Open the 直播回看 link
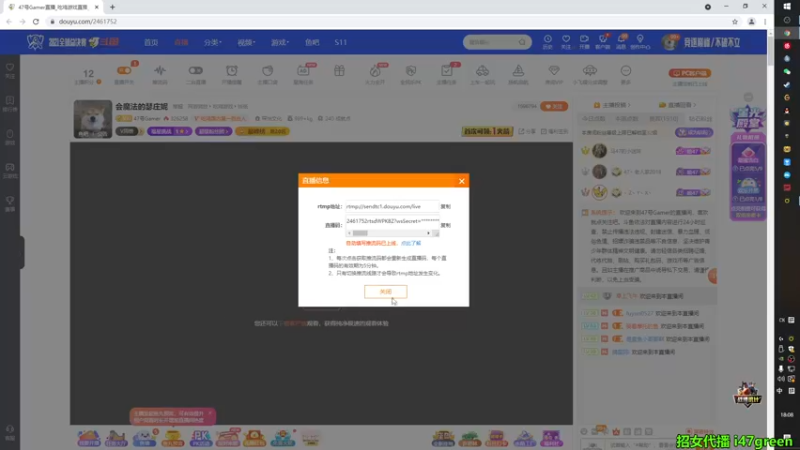Screen dimensions: 800x450 coord(678,105)
